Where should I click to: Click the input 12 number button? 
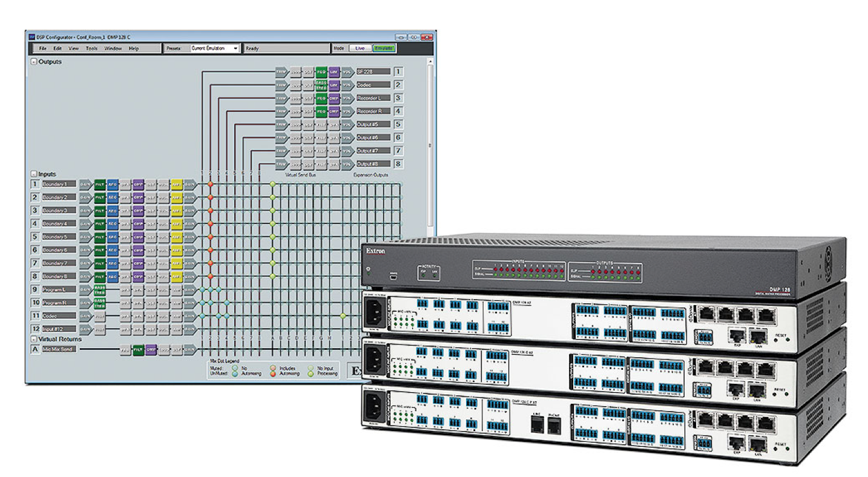(x=35, y=329)
